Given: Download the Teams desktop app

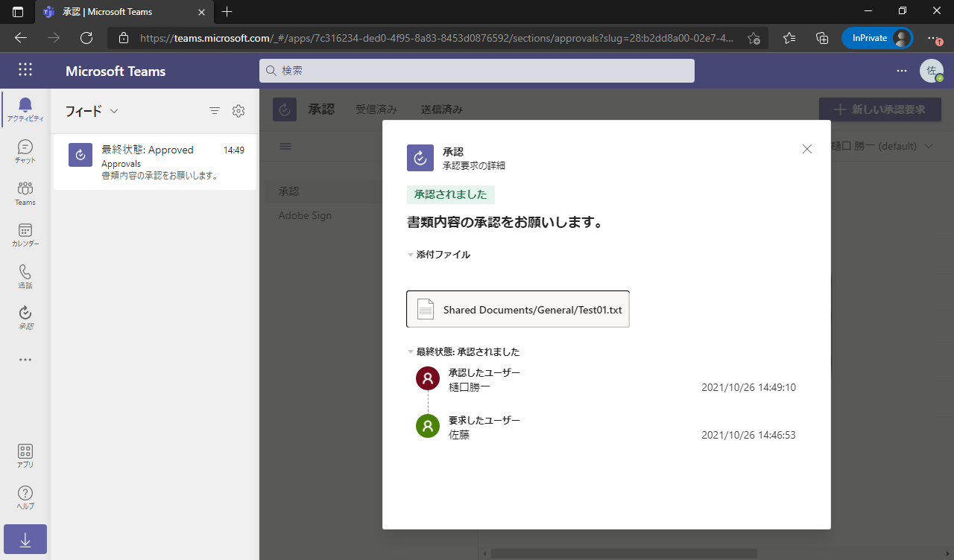Looking at the screenshot, I should point(25,539).
